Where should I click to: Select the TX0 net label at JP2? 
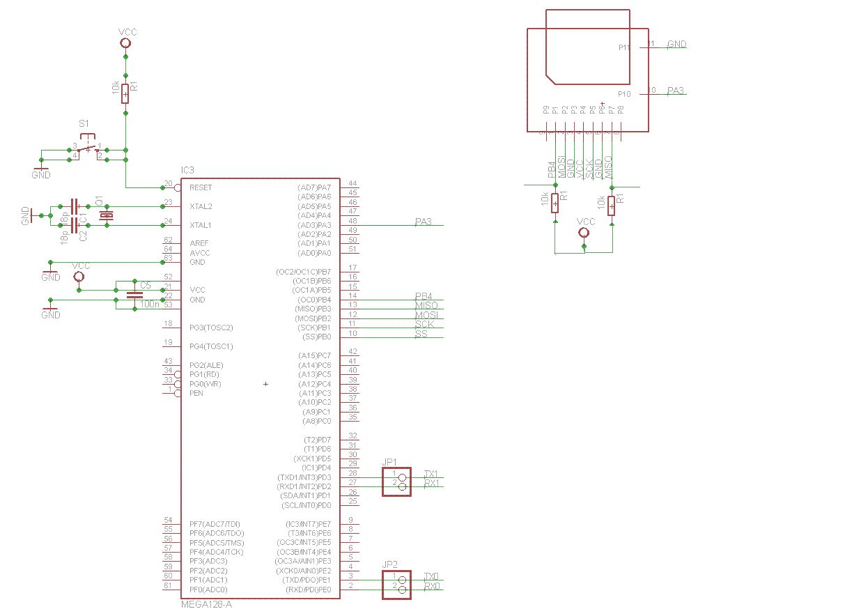[x=431, y=577]
